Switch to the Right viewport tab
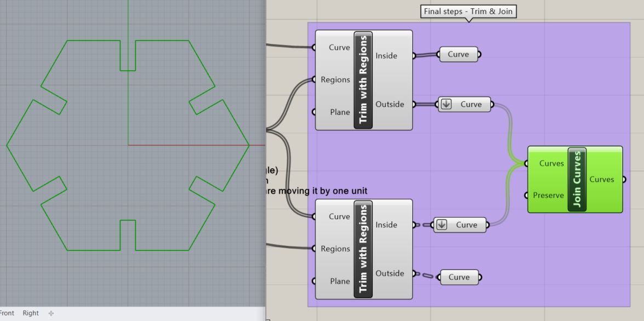Image resolution: width=644 pixels, height=321 pixels. tap(31, 313)
